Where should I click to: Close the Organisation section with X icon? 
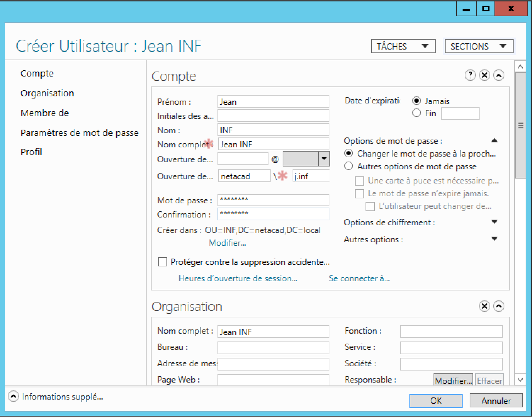pyautogui.click(x=484, y=306)
